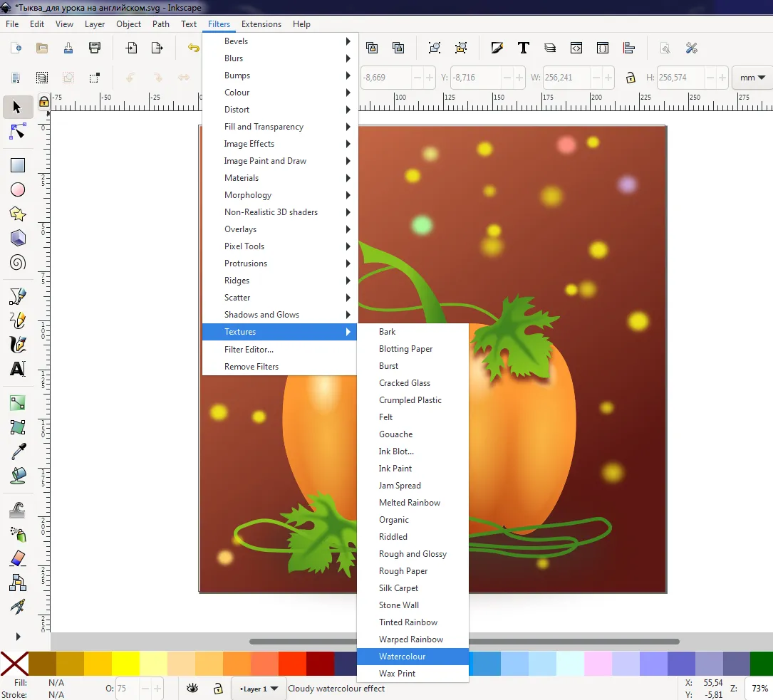Expand more tools arrow in toolbox
Screen dimensions: 773x700
coord(18,637)
